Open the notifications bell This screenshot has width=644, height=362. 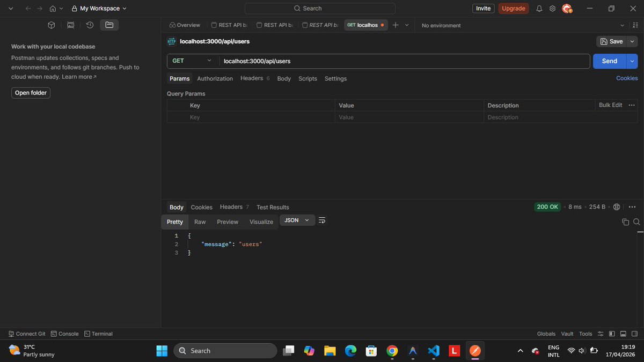[x=539, y=9]
